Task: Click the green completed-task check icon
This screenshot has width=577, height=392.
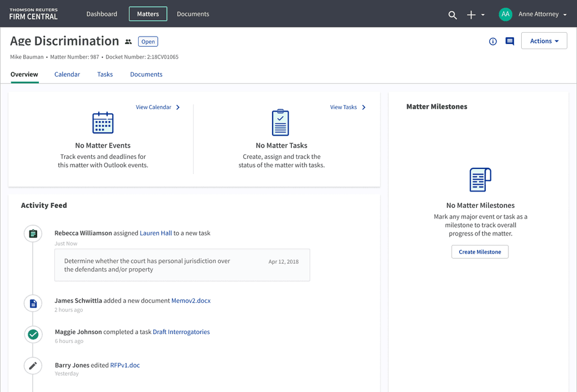Action: (33, 335)
